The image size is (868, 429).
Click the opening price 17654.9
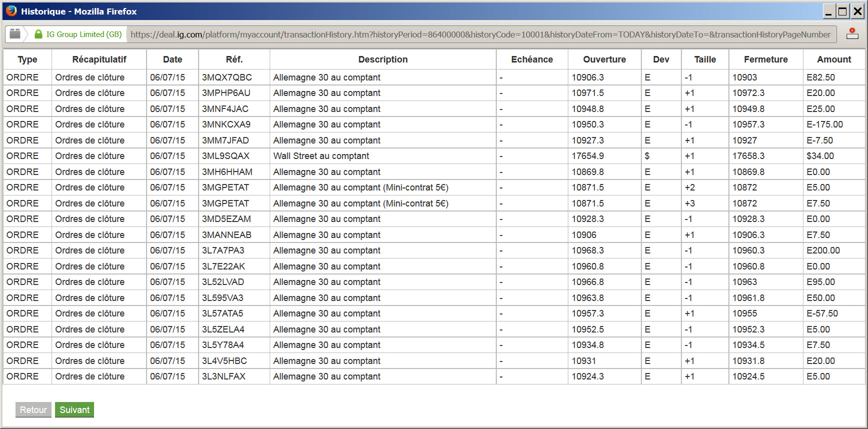[x=588, y=156]
